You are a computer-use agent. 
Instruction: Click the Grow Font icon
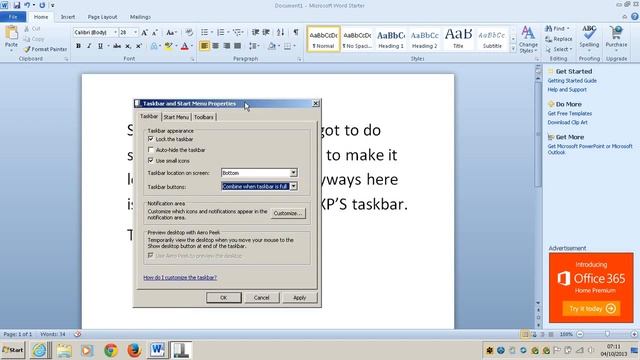pos(144,32)
